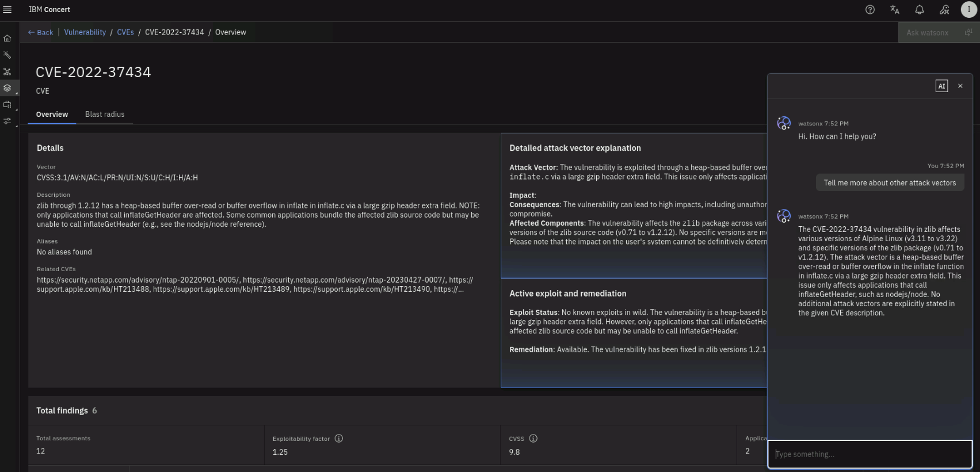Navigate to Vulnerability breadcrumb
Viewport: 980px width, 472px height.
(85, 33)
